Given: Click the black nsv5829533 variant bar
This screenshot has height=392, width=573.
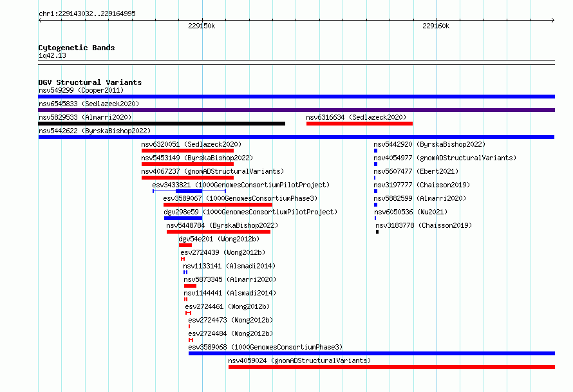Looking at the screenshot, I should 162,124.
